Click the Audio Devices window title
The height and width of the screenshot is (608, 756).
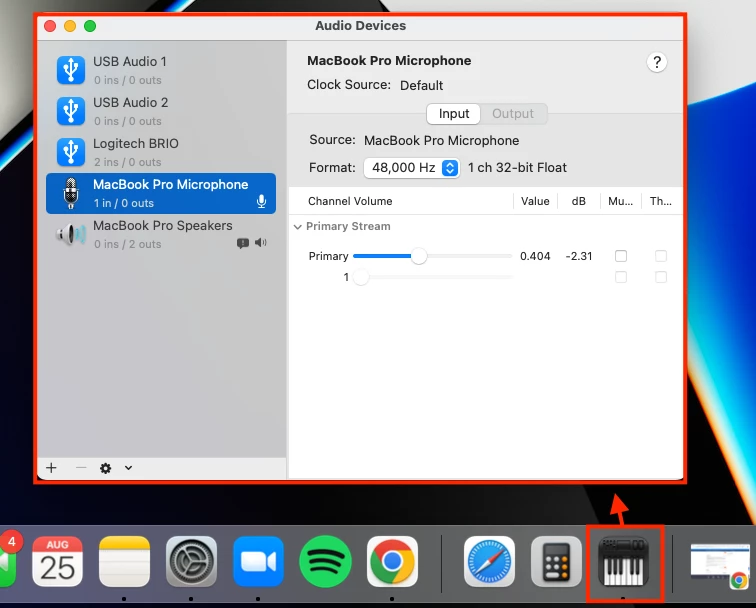361,26
